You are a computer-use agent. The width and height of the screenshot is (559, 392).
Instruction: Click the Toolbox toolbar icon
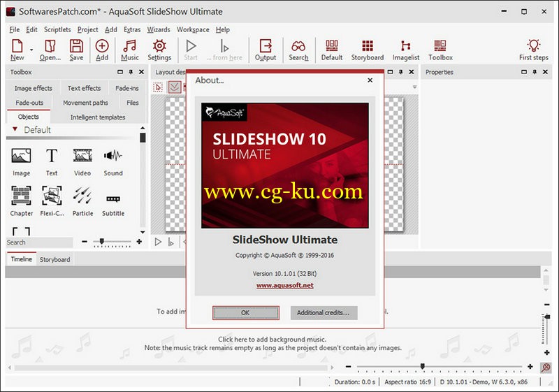pyautogui.click(x=440, y=50)
